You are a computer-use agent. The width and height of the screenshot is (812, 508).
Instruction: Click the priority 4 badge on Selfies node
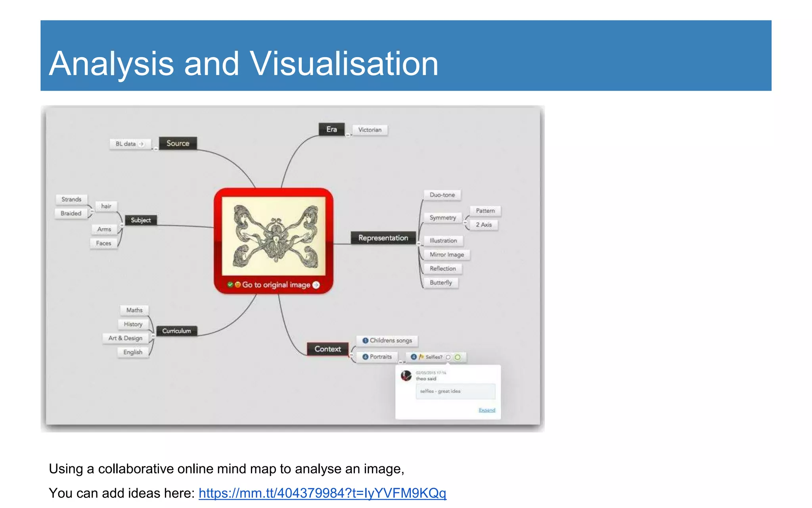point(414,357)
